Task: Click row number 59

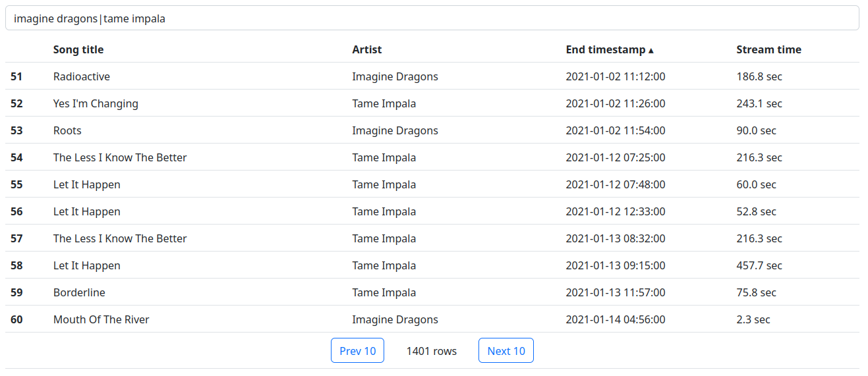Action: (x=16, y=292)
